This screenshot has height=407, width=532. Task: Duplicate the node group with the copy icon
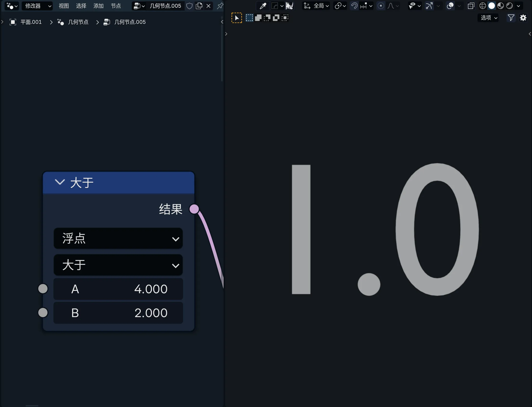click(199, 6)
